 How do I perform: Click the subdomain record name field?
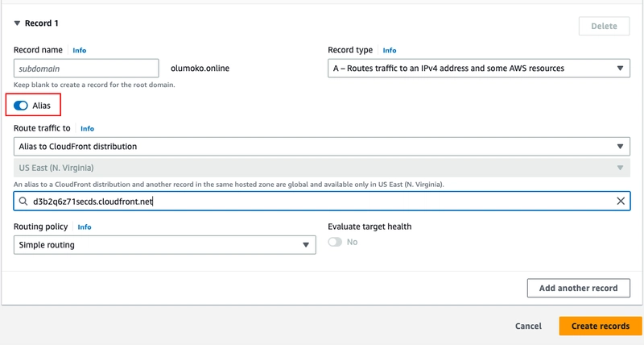click(86, 69)
